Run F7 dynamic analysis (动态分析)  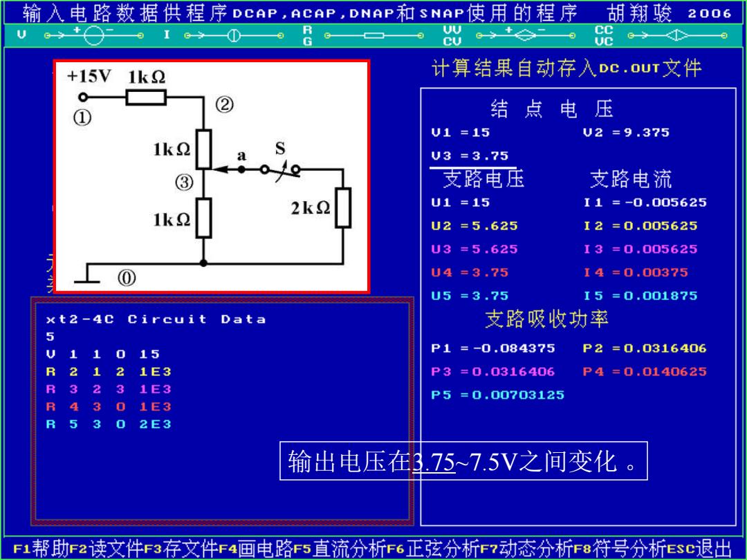(526, 548)
